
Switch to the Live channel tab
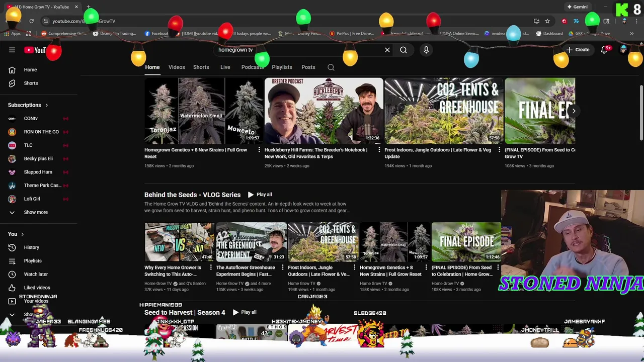point(225,67)
